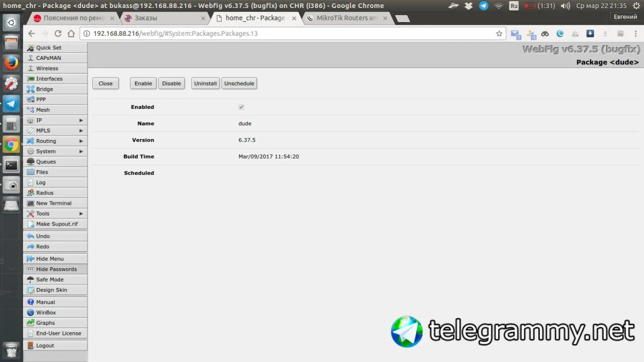The height and width of the screenshot is (362, 644).
Task: Bookmark the page with the star icon
Action: click(499, 34)
